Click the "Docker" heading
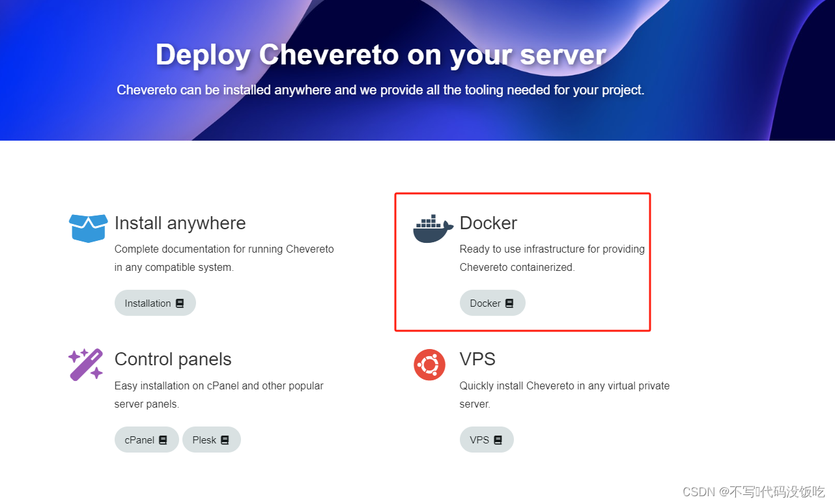 pos(488,223)
